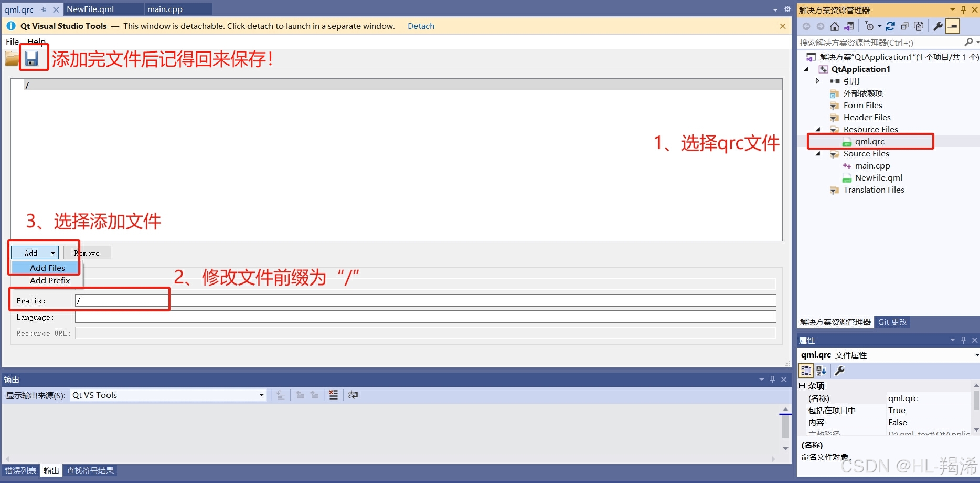980x483 pixels.
Task: Sync Solution Explorer with the active document
Action: pos(849,26)
